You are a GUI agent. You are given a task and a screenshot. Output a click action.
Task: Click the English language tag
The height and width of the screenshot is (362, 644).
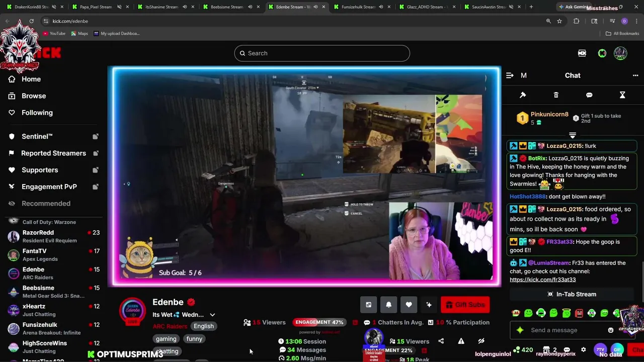(204, 326)
